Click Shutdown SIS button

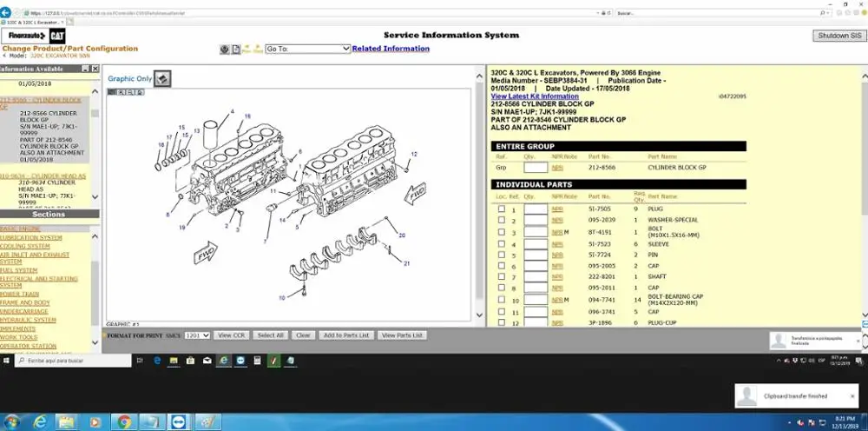[839, 36]
